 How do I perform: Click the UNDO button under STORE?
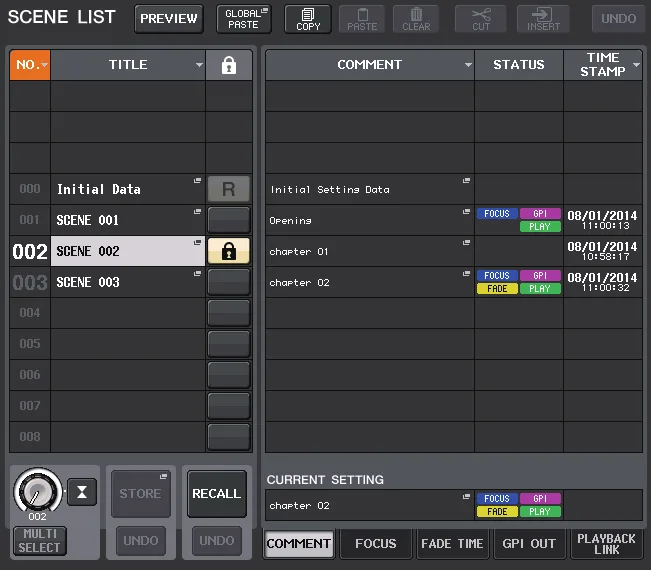[x=141, y=541]
